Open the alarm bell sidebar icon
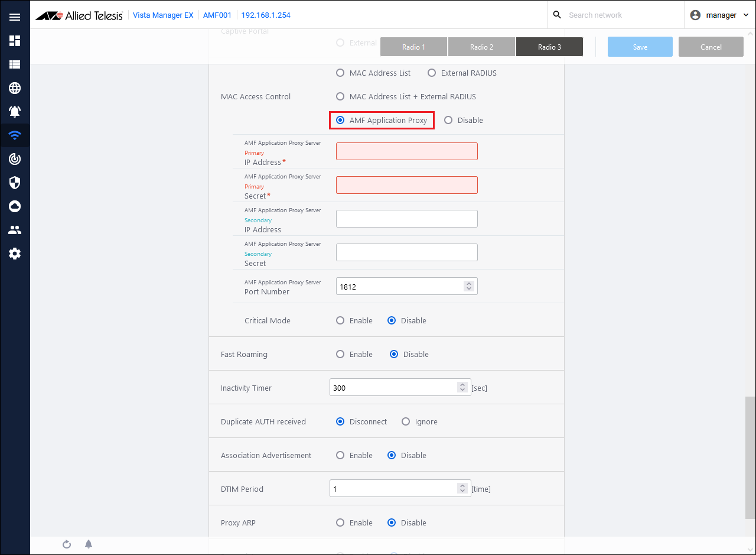Screen dimensions: 756x555 click(15, 112)
